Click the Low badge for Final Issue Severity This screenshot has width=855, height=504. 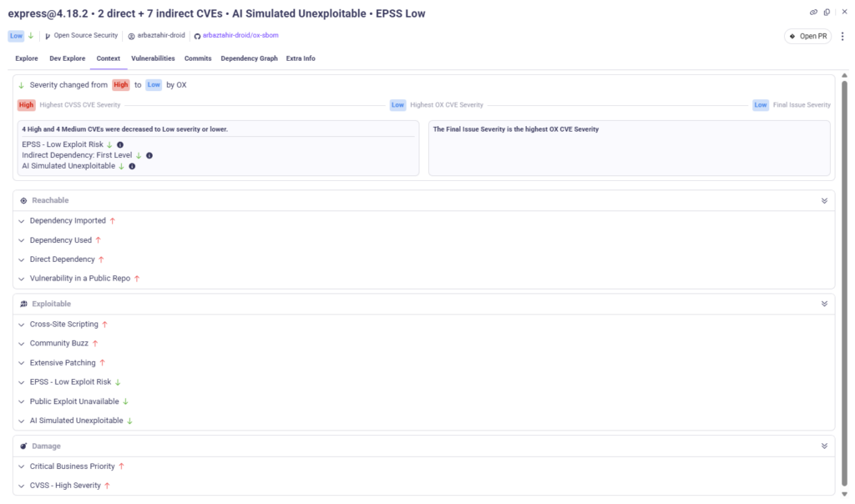(x=761, y=105)
